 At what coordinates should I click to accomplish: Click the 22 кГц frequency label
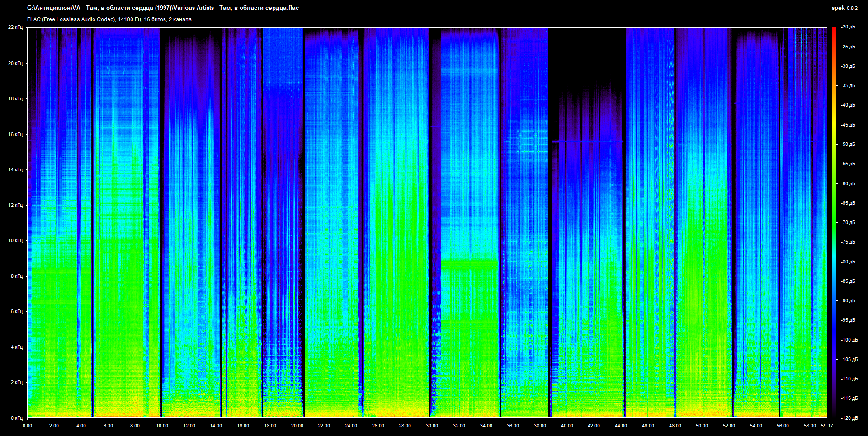15,28
